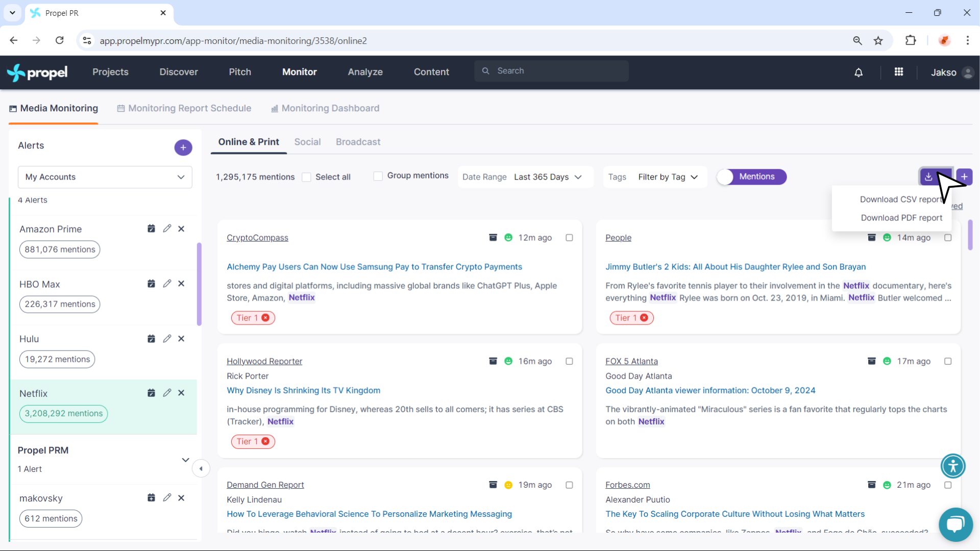The height and width of the screenshot is (551, 980).
Task: Edit the Hulu alert pencil icon
Action: (x=167, y=339)
